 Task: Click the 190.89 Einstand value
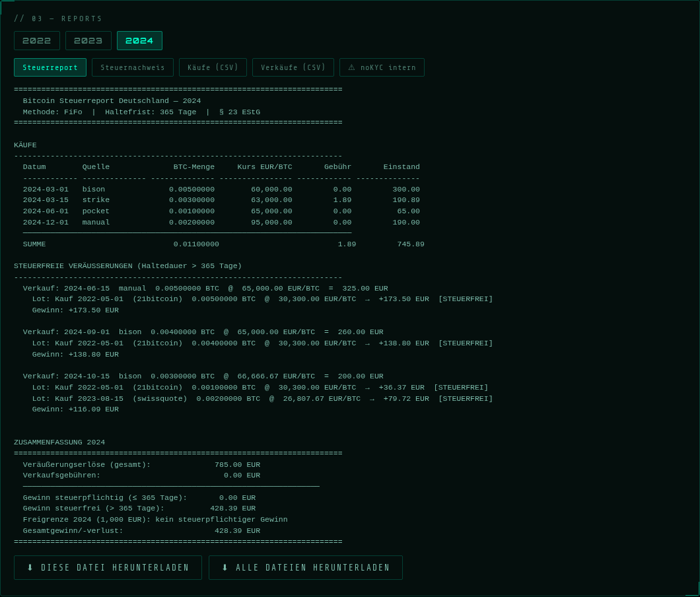406,200
